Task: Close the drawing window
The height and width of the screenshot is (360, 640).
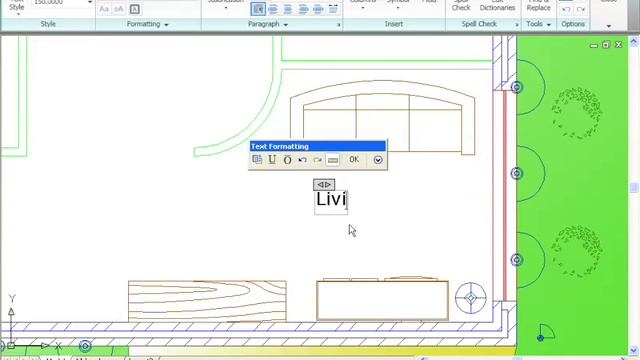Action: pyautogui.click(x=619, y=44)
